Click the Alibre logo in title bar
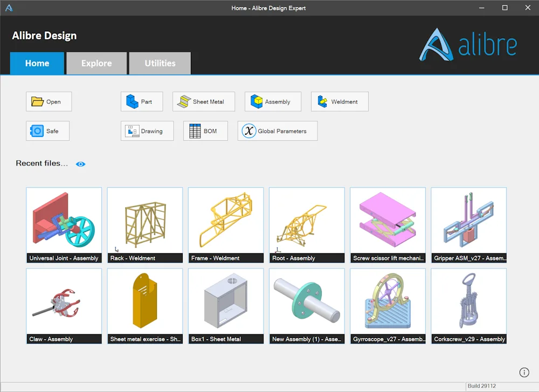Image resolution: width=539 pixels, height=392 pixels. pos(9,8)
